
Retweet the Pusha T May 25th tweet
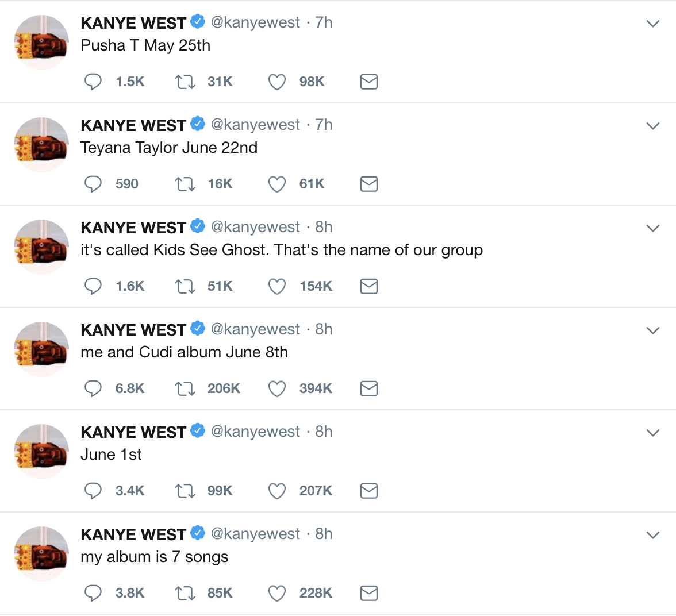(x=185, y=82)
